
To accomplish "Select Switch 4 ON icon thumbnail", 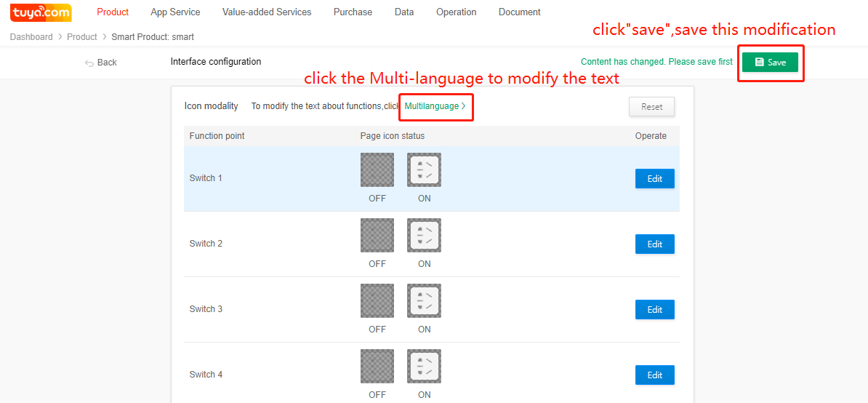I will (x=424, y=366).
